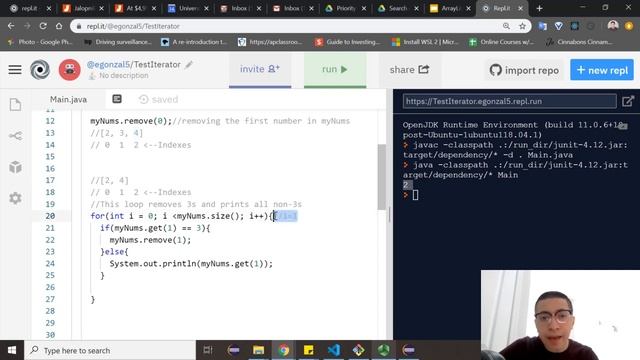Click the System.out.println line
The height and width of the screenshot is (360, 640).
pos(191,264)
